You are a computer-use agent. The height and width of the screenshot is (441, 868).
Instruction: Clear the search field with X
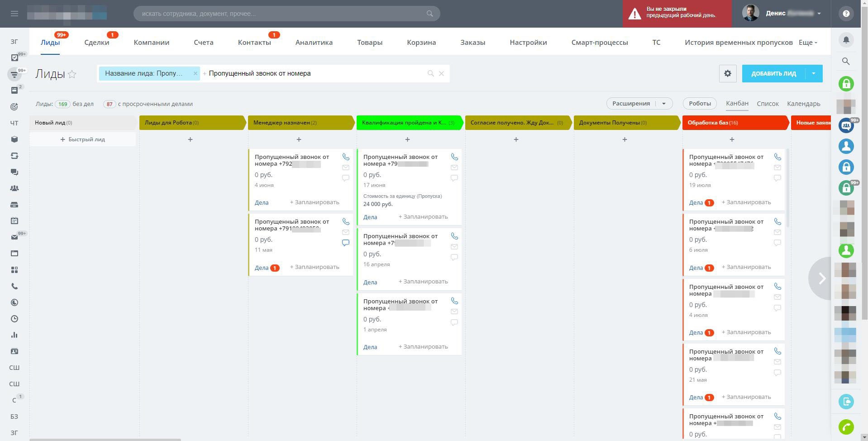click(x=441, y=73)
